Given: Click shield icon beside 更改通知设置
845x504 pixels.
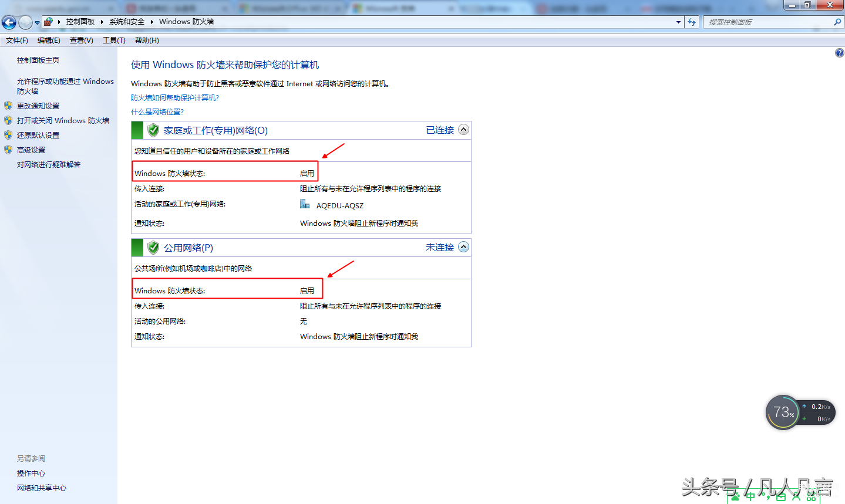Looking at the screenshot, I should tap(8, 106).
